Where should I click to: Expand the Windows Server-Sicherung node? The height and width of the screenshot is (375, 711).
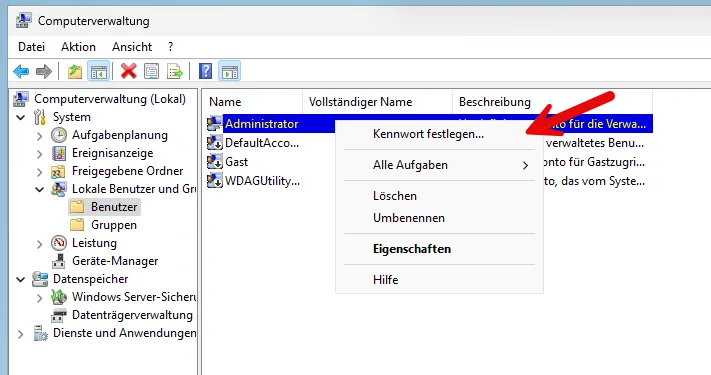(x=39, y=297)
